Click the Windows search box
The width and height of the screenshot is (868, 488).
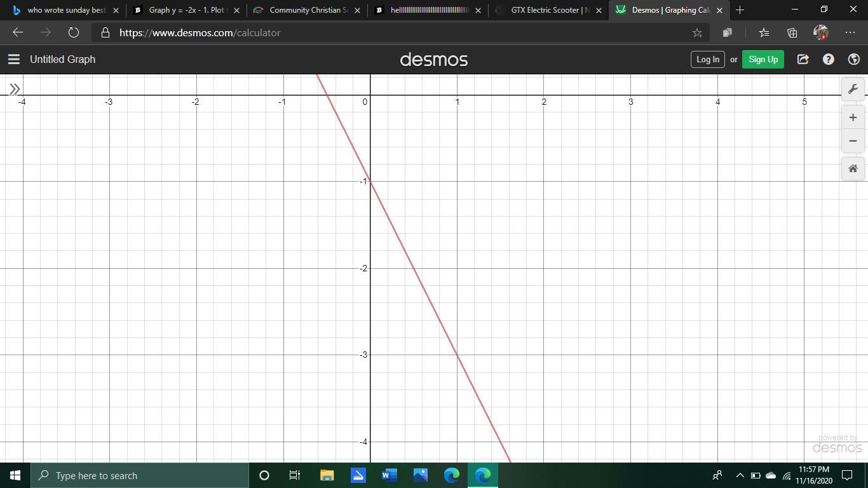point(140,475)
